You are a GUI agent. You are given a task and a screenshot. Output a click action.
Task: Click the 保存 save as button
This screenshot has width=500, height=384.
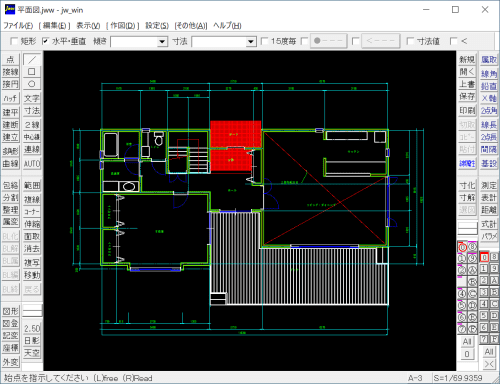click(x=467, y=96)
